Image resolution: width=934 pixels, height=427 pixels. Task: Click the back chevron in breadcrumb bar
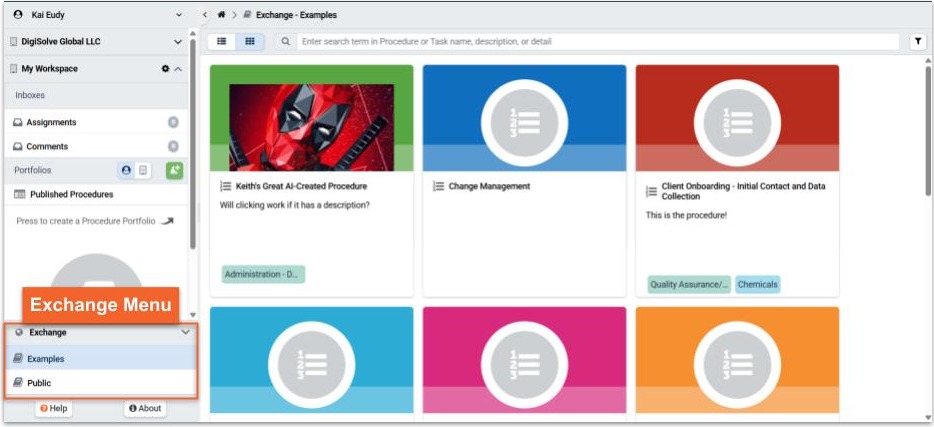(205, 14)
